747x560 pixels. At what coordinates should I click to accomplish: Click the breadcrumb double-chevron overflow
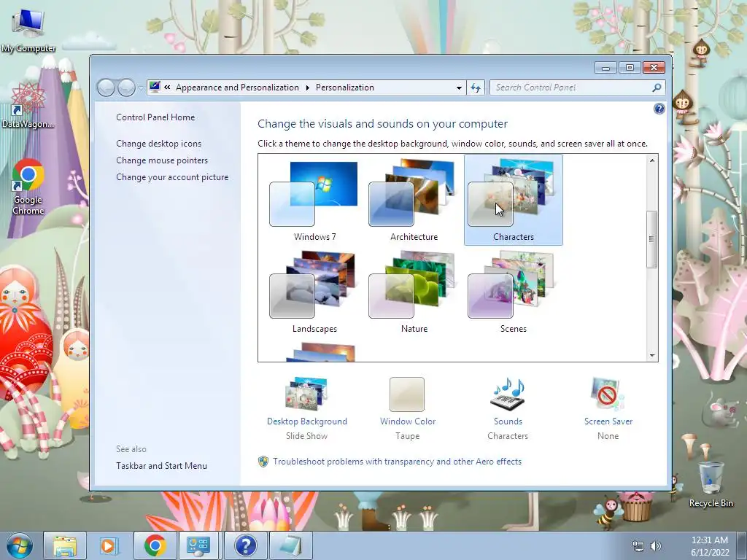(x=167, y=87)
